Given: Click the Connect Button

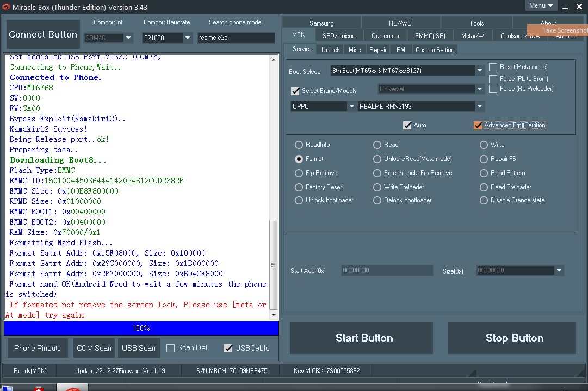Looking at the screenshot, I should [43, 34].
